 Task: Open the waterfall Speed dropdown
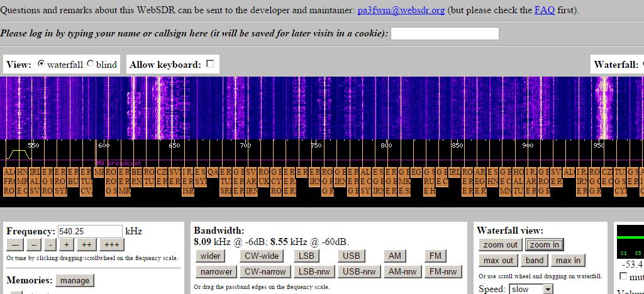(531, 289)
